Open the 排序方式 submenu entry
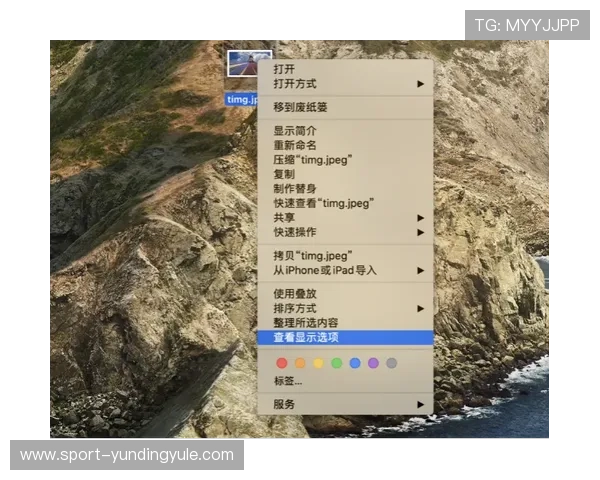Screen dimensions: 600x480 tap(345, 308)
